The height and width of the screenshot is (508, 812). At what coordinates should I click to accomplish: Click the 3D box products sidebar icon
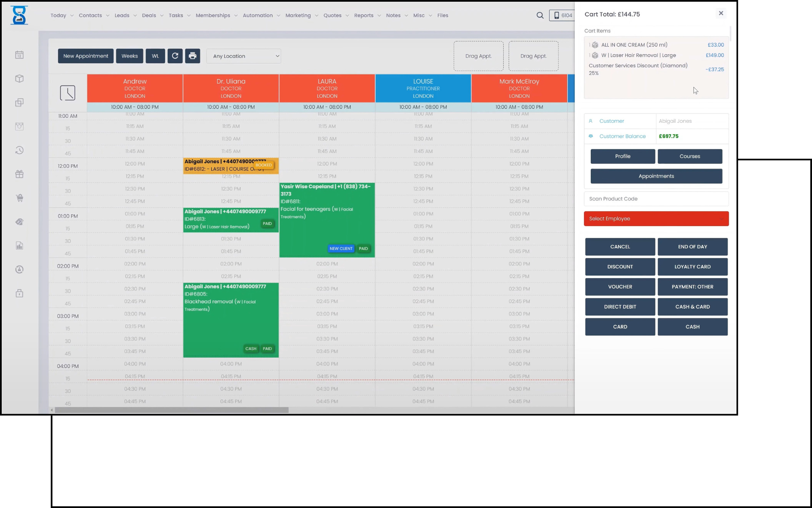click(19, 79)
